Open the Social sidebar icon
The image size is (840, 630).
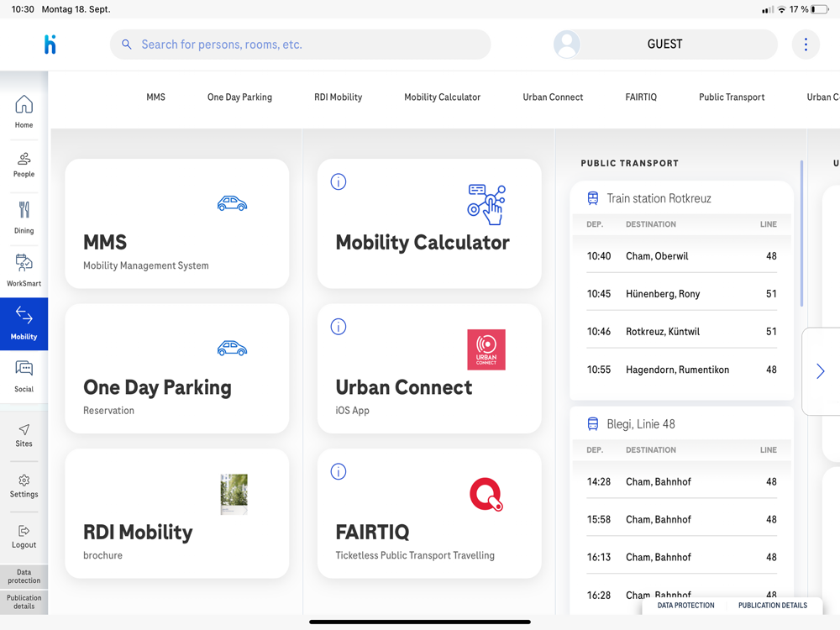(24, 376)
